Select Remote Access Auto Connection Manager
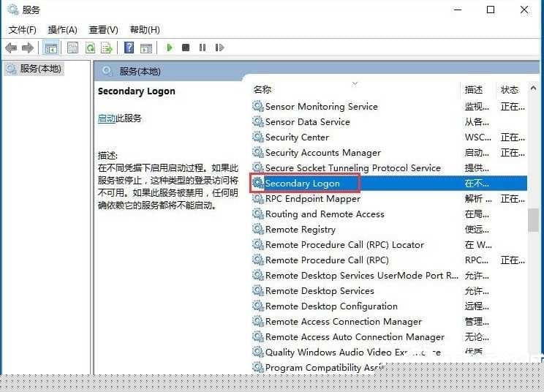Screen dimensions: 544x392 click(355, 337)
